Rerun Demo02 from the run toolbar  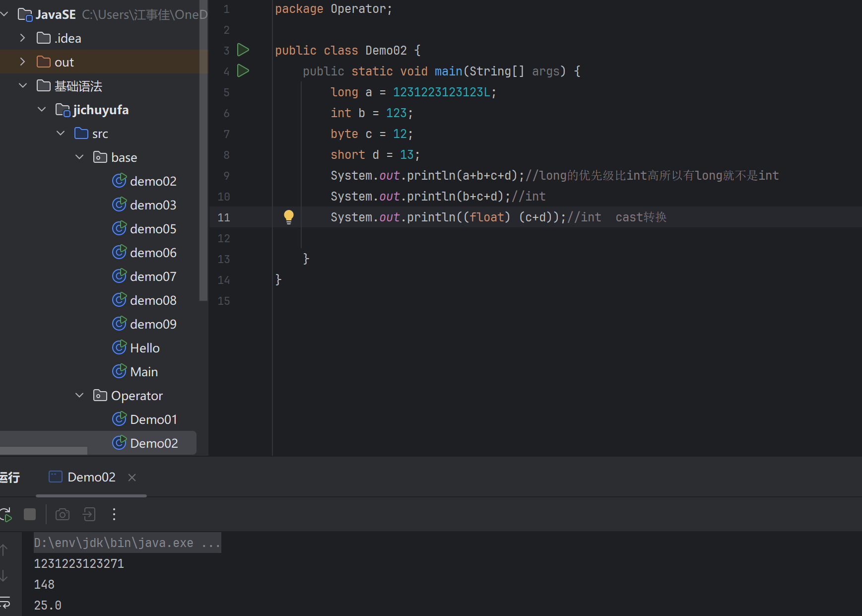[6, 514]
